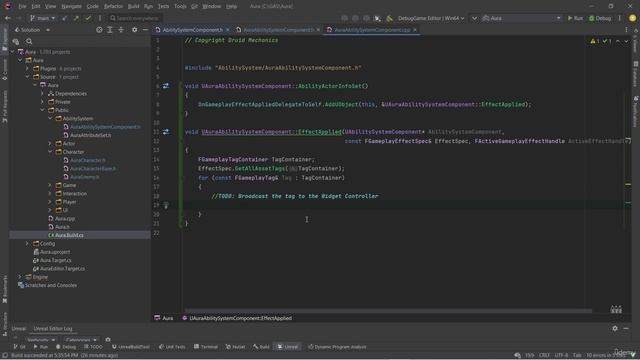The height and width of the screenshot is (360, 640).
Task: Open the UnrealBuildTool window
Action: click(131, 347)
